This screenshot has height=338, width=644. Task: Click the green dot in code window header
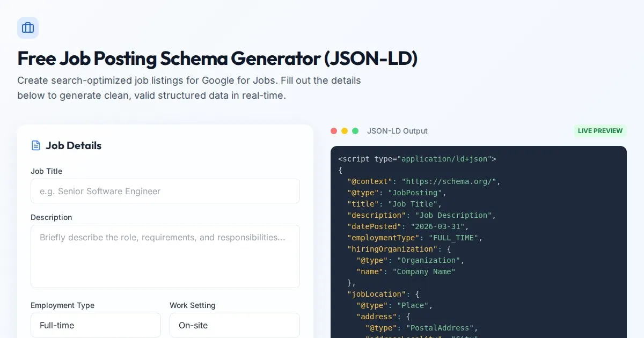tap(355, 131)
